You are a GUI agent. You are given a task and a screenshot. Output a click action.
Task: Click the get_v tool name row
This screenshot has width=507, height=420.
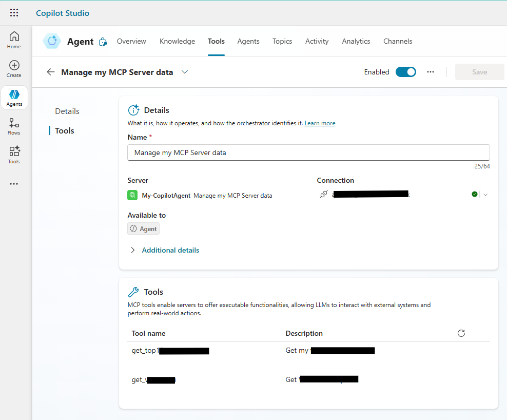tap(153, 379)
